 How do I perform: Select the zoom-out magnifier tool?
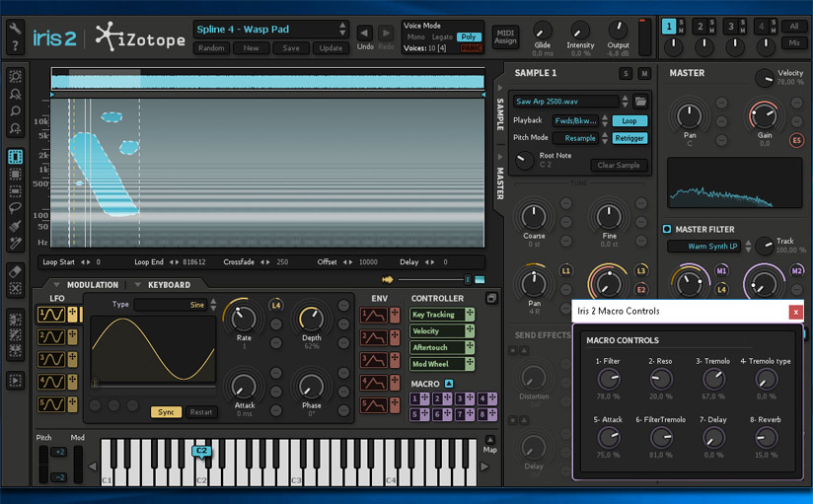click(x=16, y=94)
